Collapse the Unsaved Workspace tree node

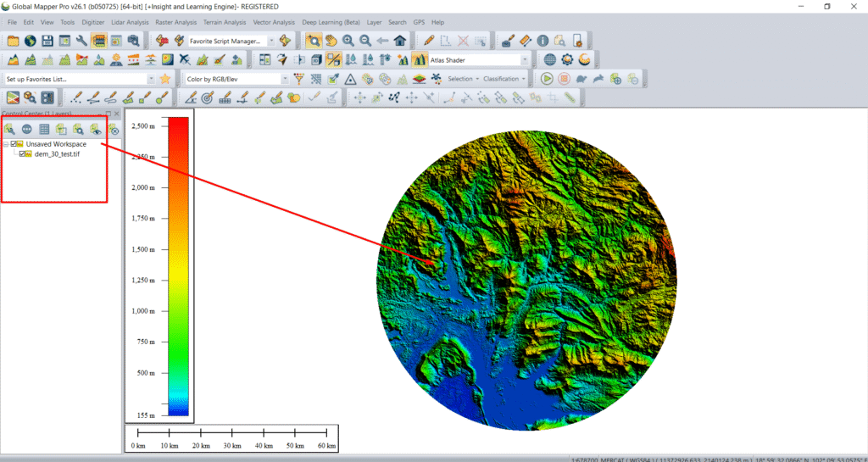6,144
